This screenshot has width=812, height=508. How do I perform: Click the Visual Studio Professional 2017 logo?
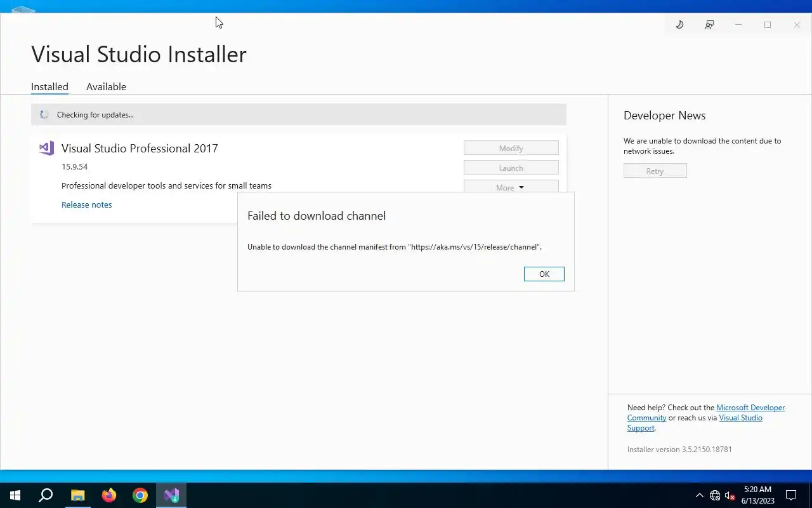[46, 148]
